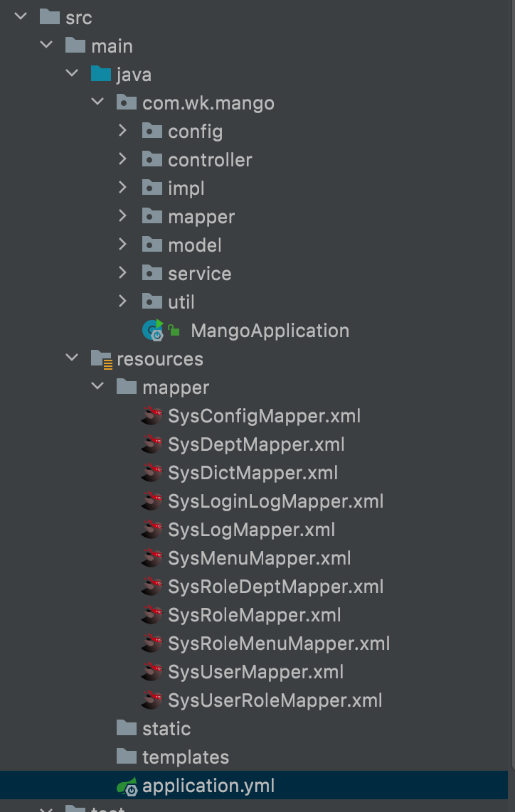Expand the controller package
This screenshot has width=515, height=812.
point(122,159)
